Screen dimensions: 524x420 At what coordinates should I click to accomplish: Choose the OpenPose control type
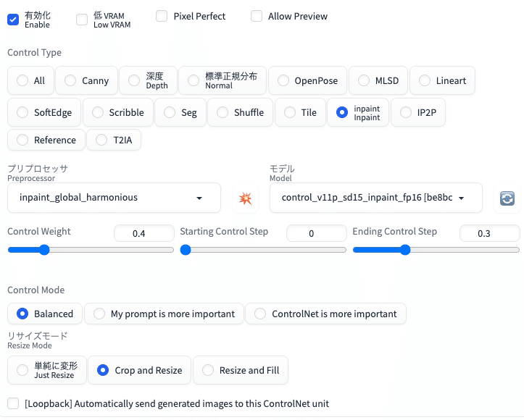(x=307, y=80)
